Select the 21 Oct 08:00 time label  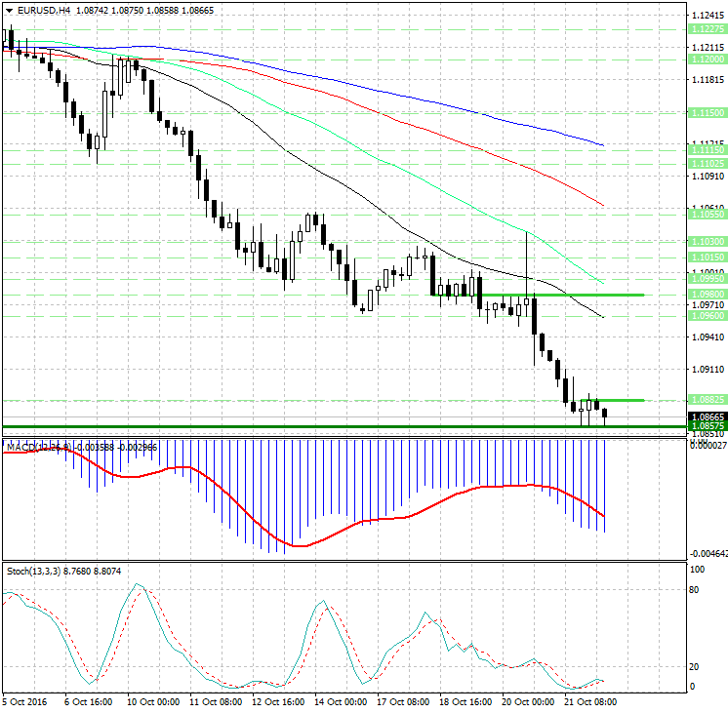coord(591,701)
